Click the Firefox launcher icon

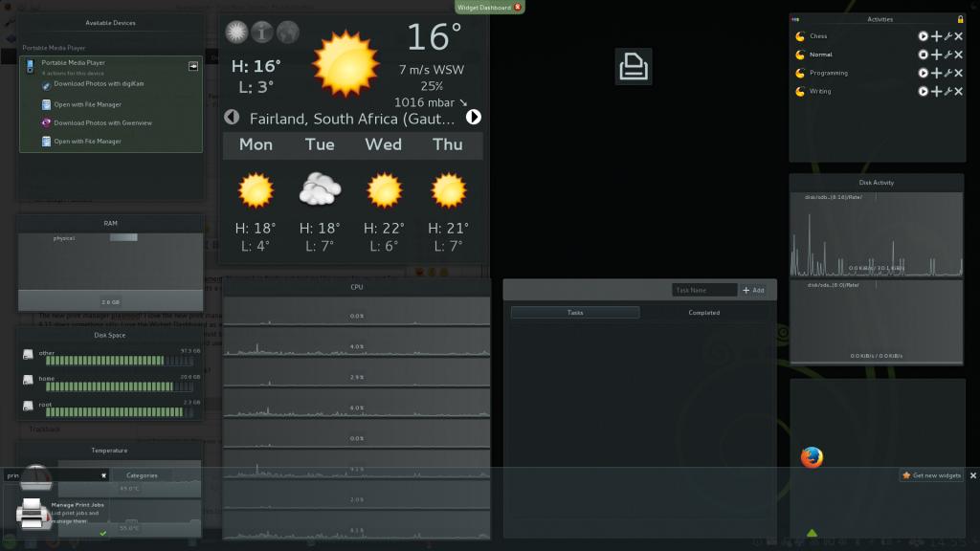(x=812, y=458)
